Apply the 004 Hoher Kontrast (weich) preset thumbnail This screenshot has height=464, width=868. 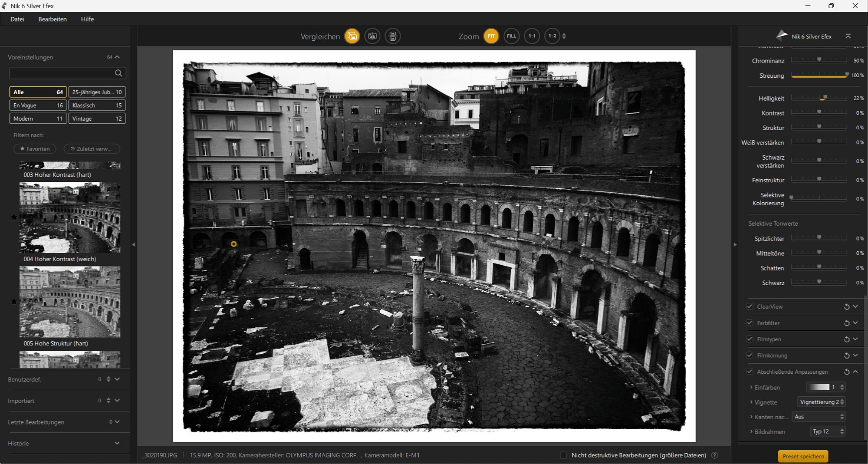[x=70, y=217]
